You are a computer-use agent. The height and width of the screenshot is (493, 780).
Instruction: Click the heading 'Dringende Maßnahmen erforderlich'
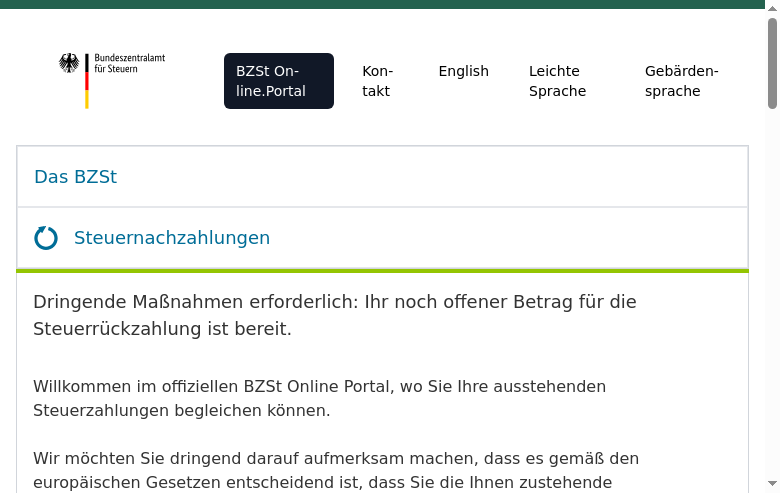335,315
